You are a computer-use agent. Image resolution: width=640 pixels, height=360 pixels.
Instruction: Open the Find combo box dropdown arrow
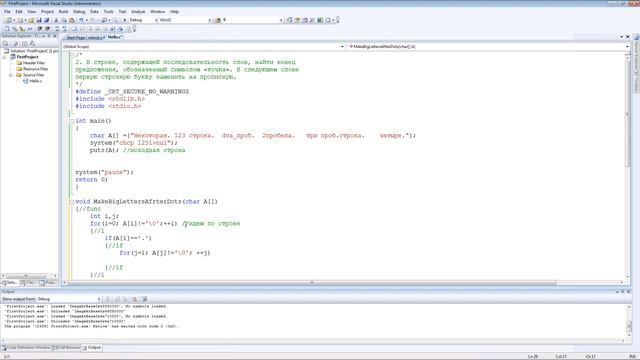(281, 20)
